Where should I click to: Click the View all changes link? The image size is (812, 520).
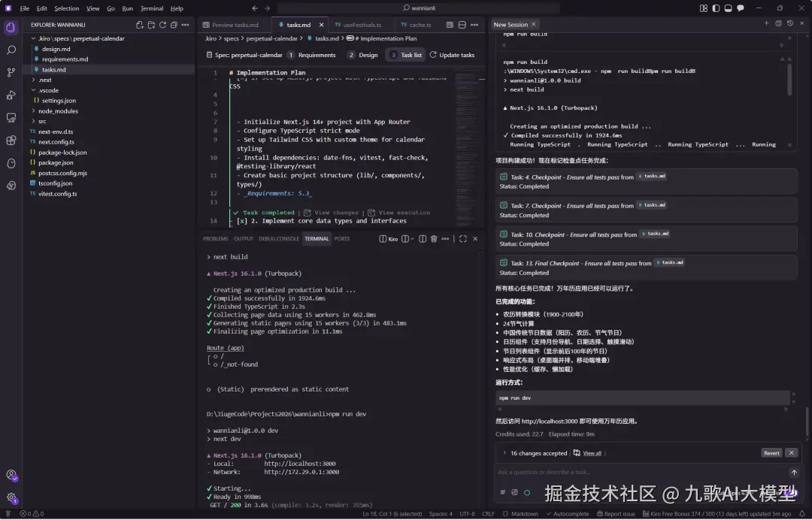tap(592, 454)
